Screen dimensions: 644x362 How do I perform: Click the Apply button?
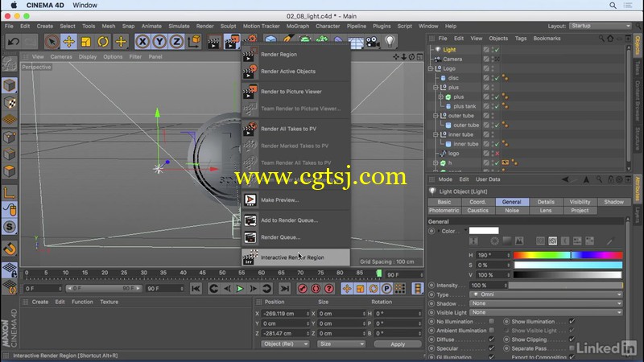(398, 344)
